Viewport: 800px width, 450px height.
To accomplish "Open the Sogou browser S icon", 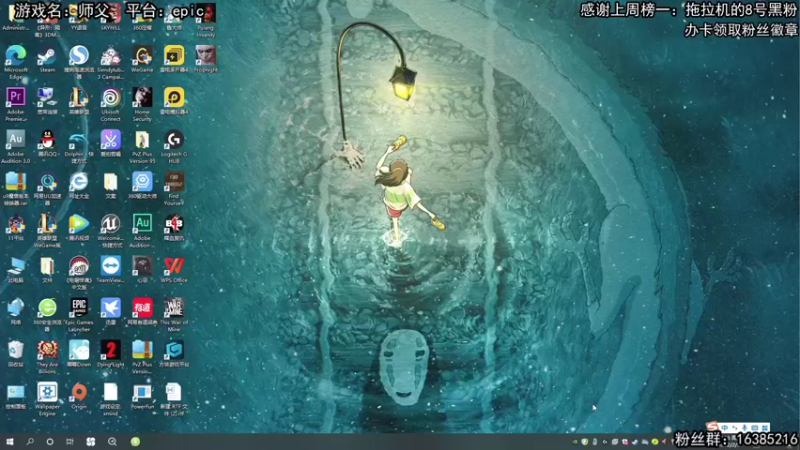I will 79,55.
